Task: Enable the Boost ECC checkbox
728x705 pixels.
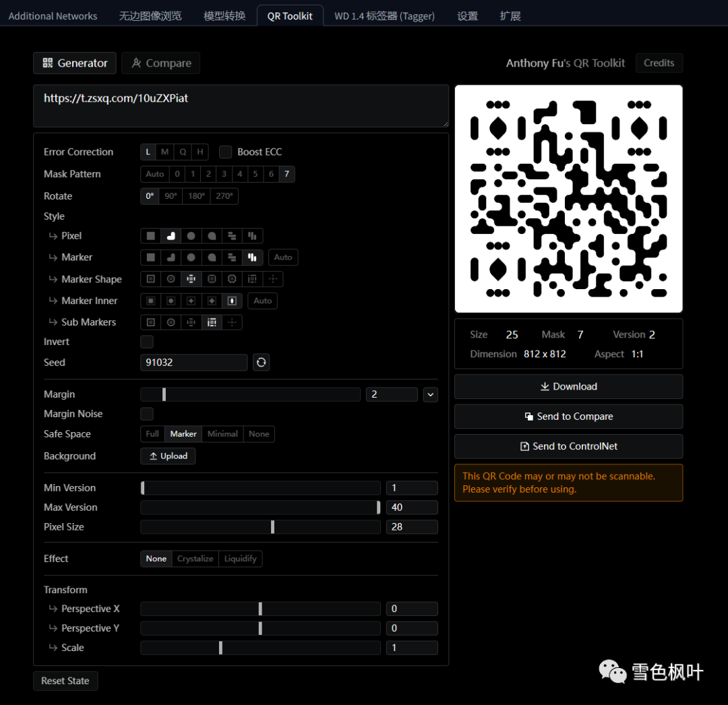Action: tap(226, 152)
